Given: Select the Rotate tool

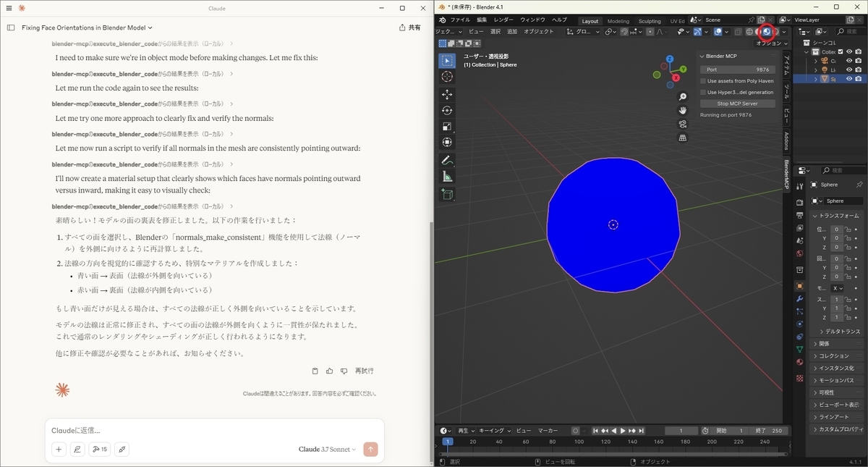Looking at the screenshot, I should click(x=447, y=110).
